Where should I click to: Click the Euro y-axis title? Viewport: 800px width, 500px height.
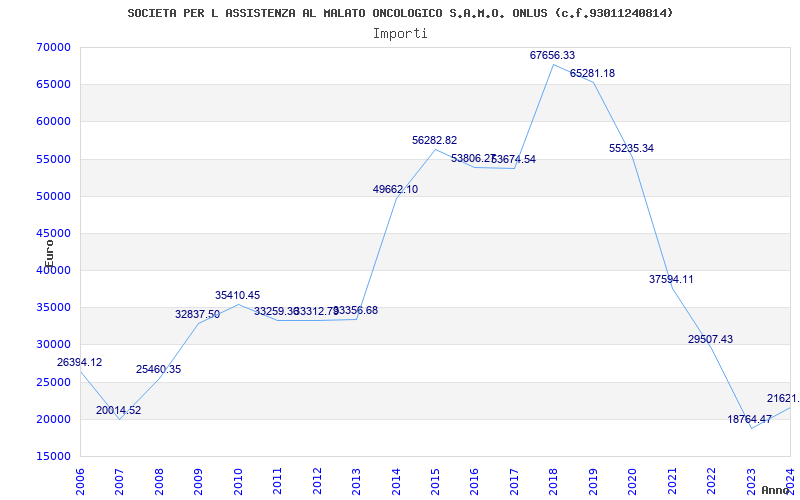coord(48,254)
